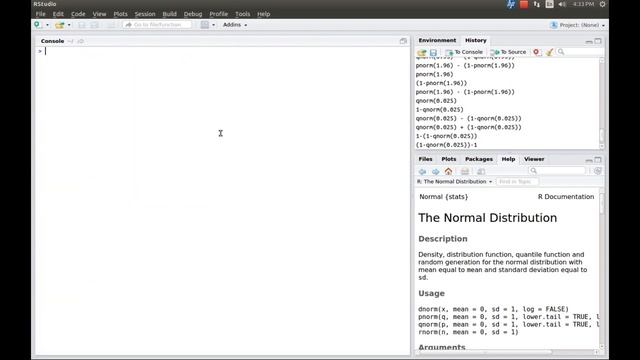640x360 pixels.
Task: Go forward in Help browser
Action: pyautogui.click(x=436, y=171)
